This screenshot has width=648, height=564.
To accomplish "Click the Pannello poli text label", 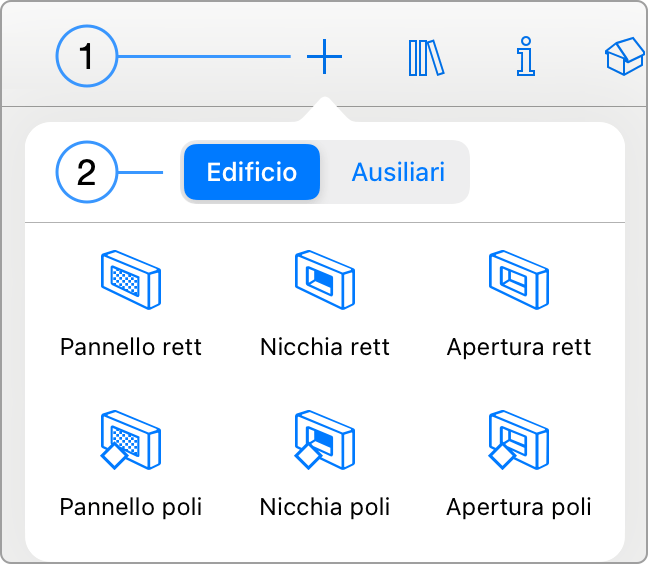I will [x=131, y=507].
